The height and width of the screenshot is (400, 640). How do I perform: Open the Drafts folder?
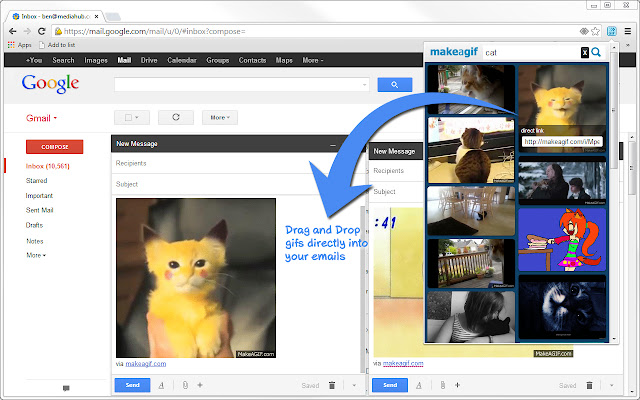[x=34, y=225]
